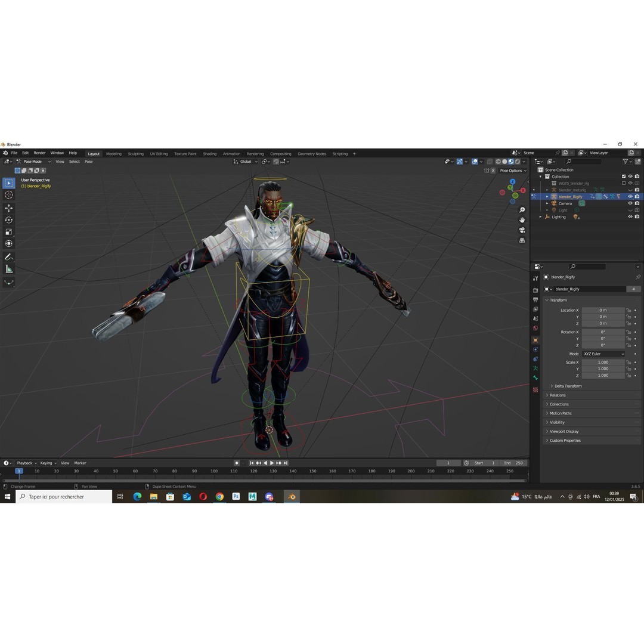Select the Select Box tool
The image size is (644, 644).
pos(8,183)
